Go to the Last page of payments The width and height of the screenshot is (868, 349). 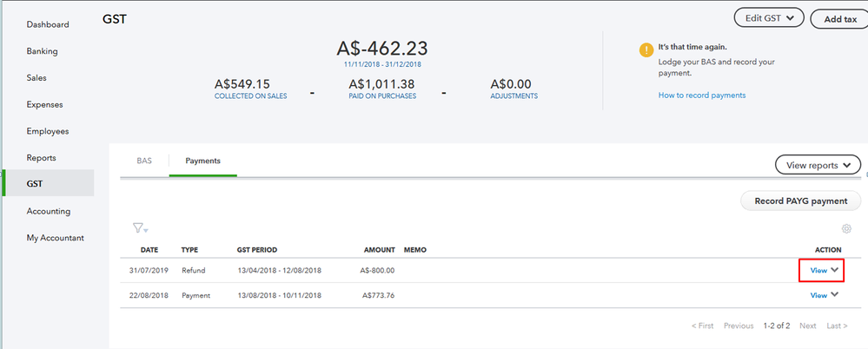click(x=837, y=326)
